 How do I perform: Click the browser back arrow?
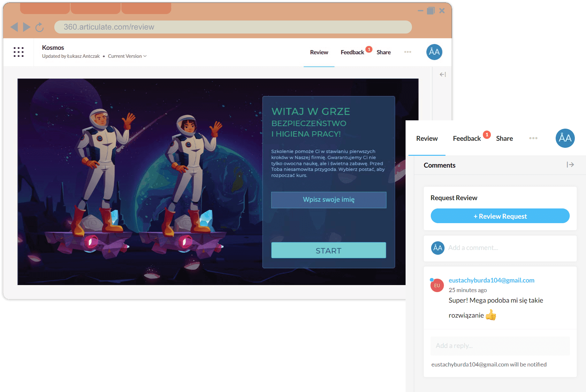(14, 27)
